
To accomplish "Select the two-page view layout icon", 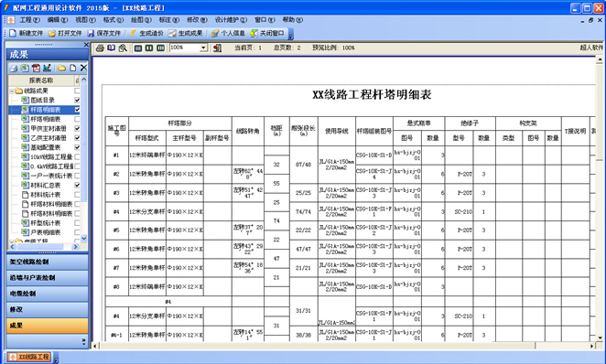I will [x=149, y=48].
